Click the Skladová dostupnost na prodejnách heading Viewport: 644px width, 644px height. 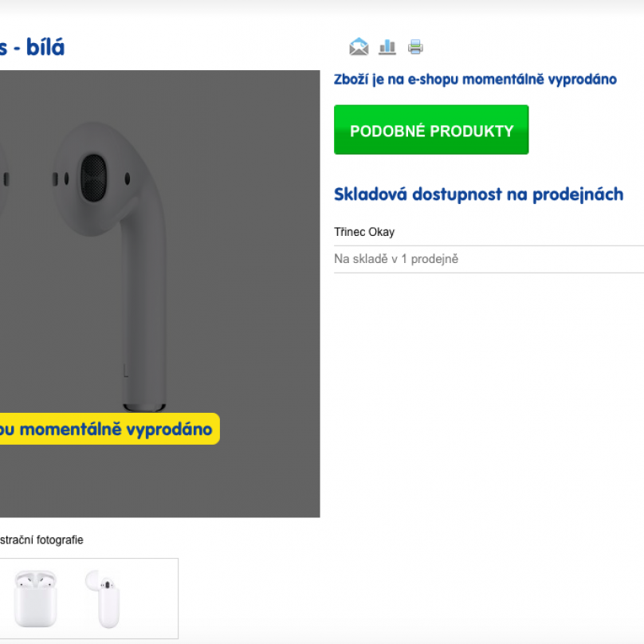click(x=478, y=194)
